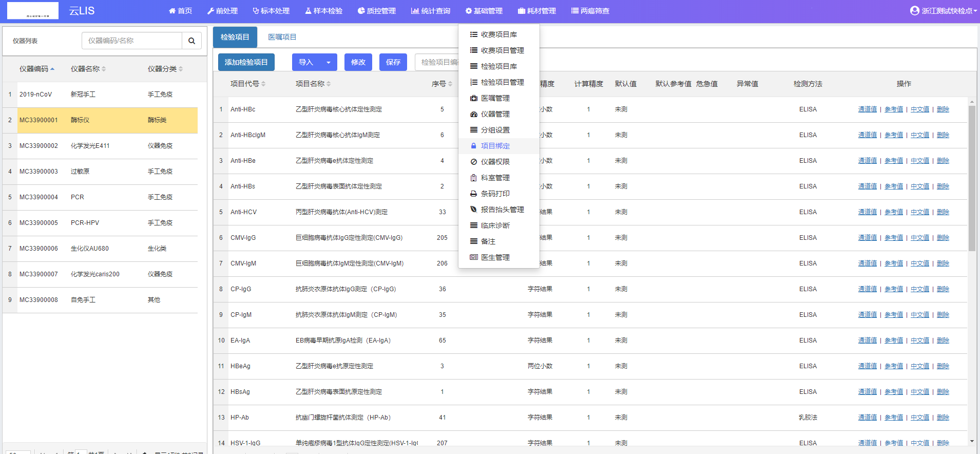This screenshot has width=980, height=454.
Task: Click the search magnifier icon in the instrument list
Action: click(x=191, y=41)
